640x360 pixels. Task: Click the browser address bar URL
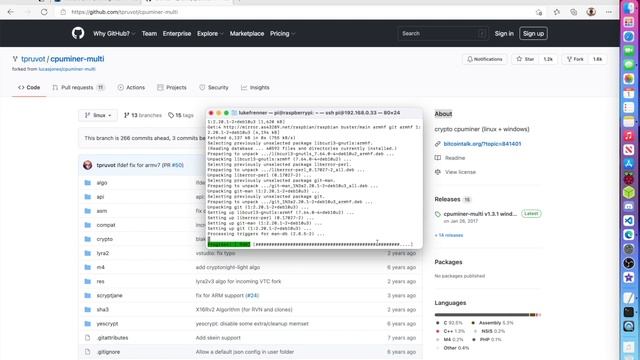(124, 12)
